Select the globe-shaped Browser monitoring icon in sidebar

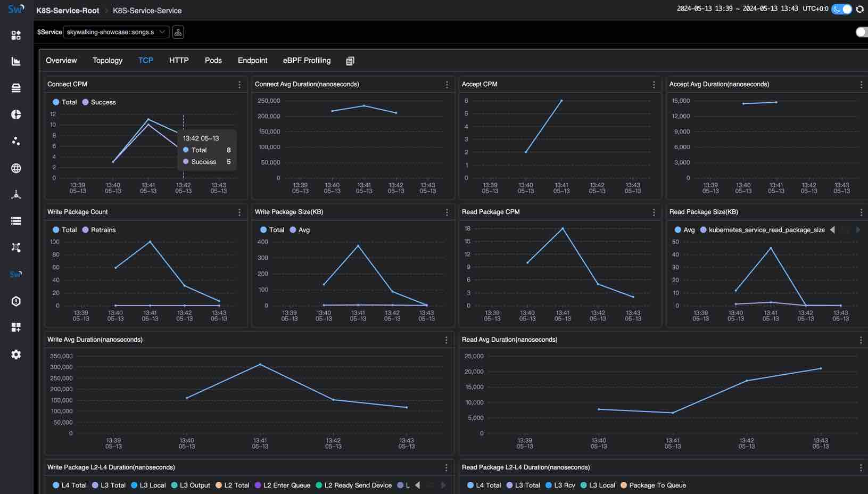(16, 168)
